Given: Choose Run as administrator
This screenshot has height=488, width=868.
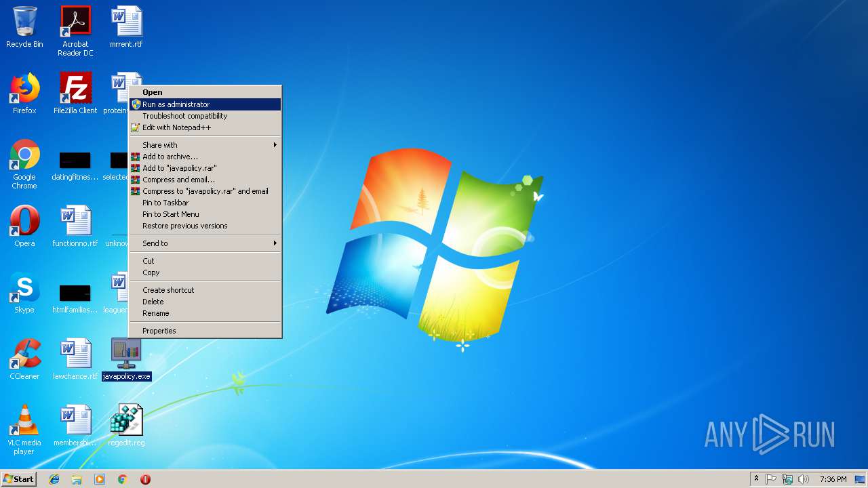Looking at the screenshot, I should [205, 104].
